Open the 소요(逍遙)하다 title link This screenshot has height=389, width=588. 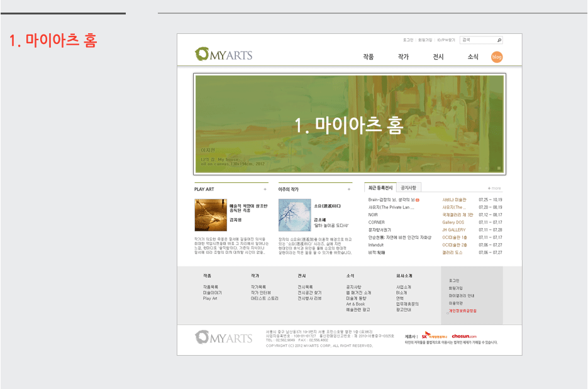pos(328,206)
